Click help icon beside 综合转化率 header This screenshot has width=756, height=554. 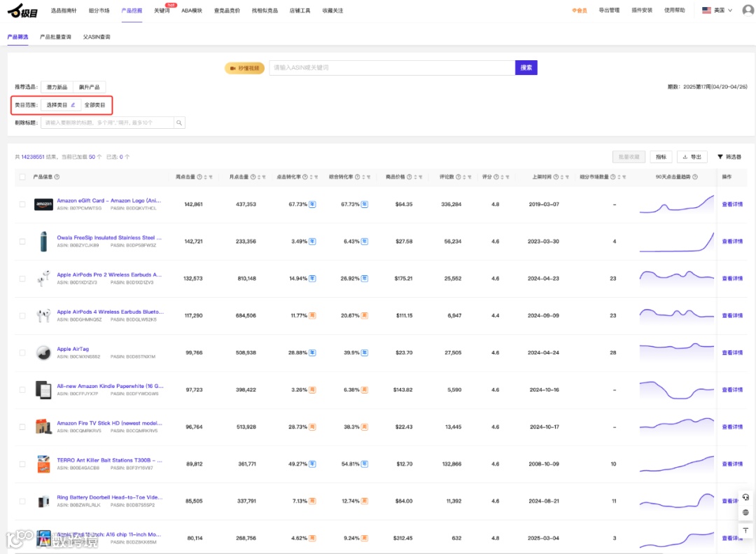[x=357, y=177]
